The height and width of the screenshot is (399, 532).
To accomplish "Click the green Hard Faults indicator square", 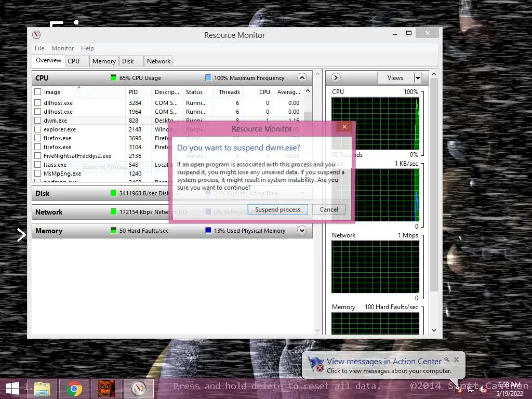I will pyautogui.click(x=114, y=230).
